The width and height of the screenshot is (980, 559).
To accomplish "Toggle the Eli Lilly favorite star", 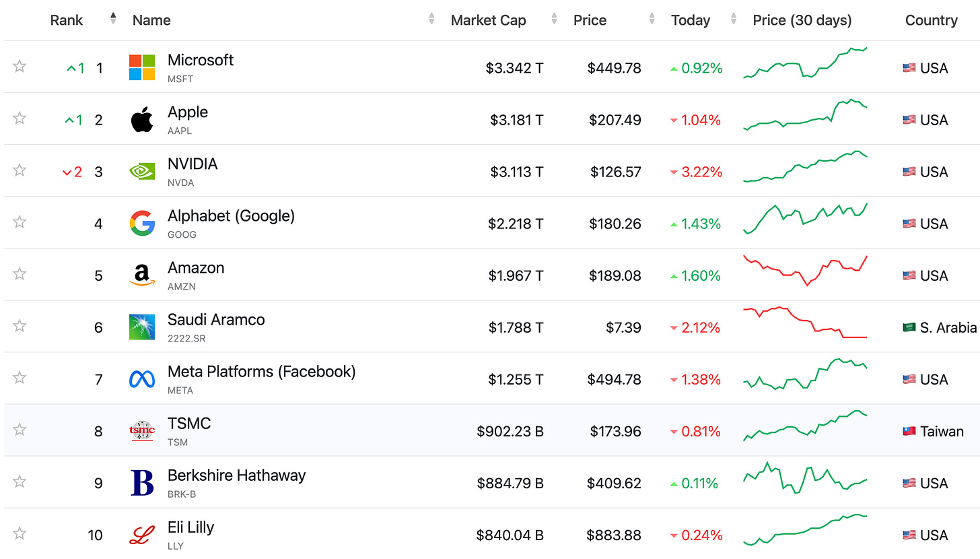I will [x=20, y=533].
